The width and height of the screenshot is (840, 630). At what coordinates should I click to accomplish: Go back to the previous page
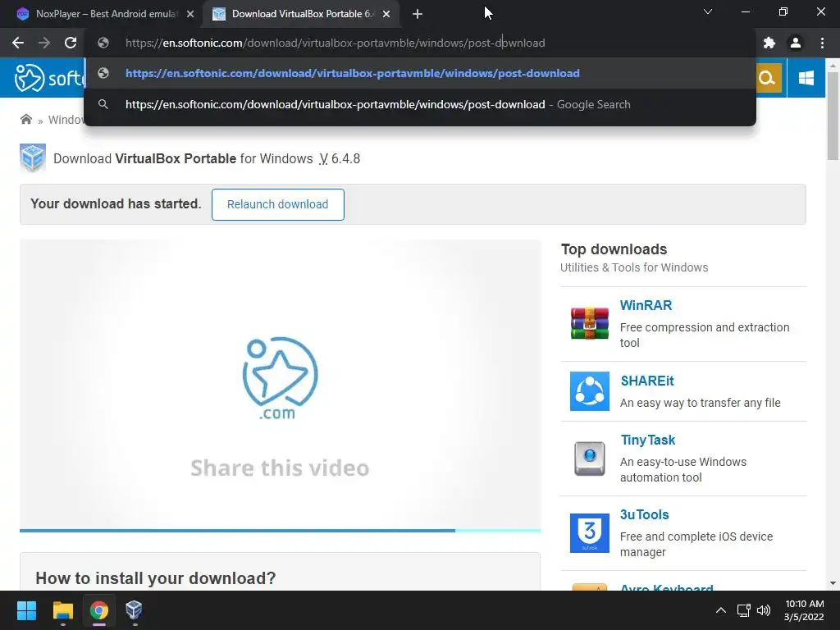click(x=18, y=43)
